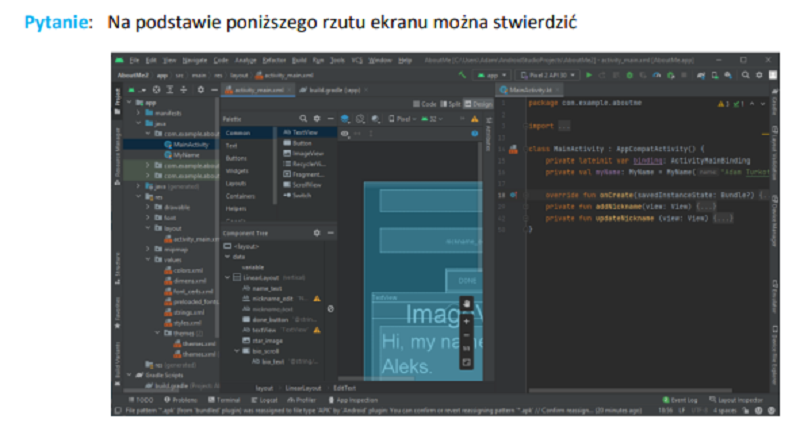Screen dimensions: 800x423
Task: Toggle view options eye in design toolbar
Action: click(345, 134)
